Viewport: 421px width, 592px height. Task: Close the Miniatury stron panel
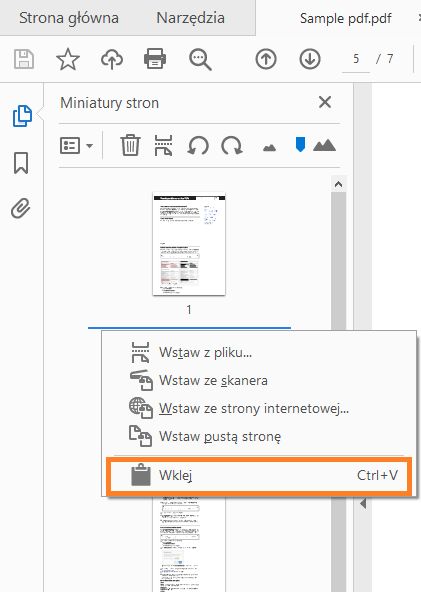tap(325, 102)
